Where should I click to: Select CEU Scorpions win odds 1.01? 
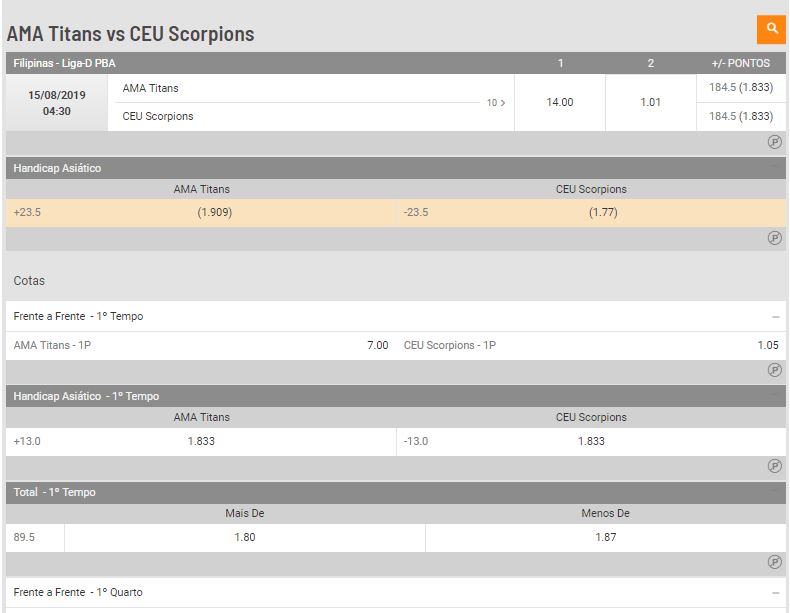pyautogui.click(x=650, y=103)
